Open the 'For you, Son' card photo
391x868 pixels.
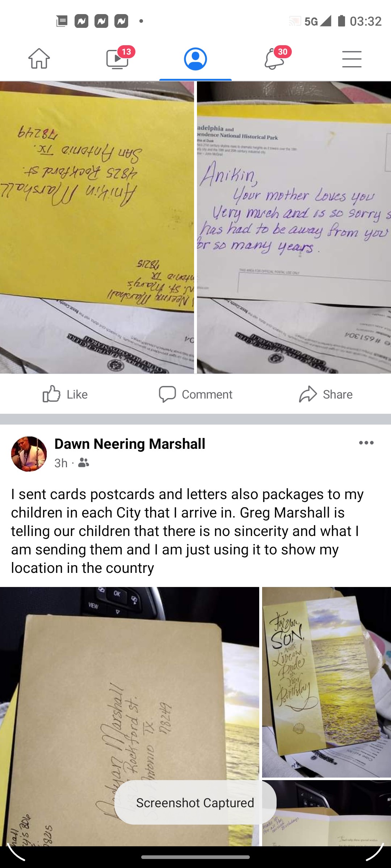click(x=327, y=682)
